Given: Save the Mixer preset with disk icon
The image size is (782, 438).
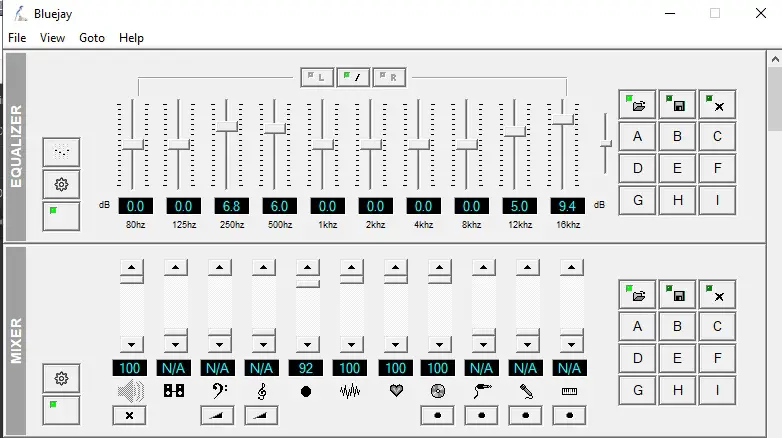Looking at the screenshot, I should click(x=677, y=294).
